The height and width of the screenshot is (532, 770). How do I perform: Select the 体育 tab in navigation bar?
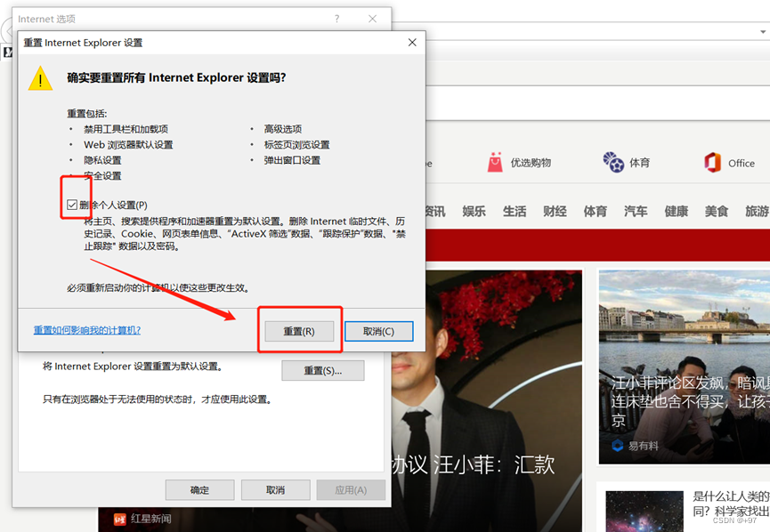[596, 212]
